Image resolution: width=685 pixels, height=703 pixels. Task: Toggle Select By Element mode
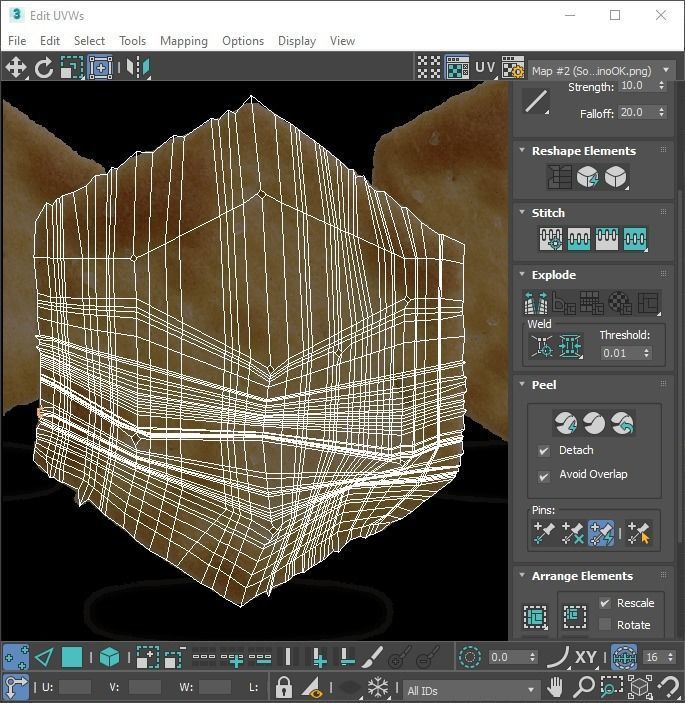[x=110, y=658]
